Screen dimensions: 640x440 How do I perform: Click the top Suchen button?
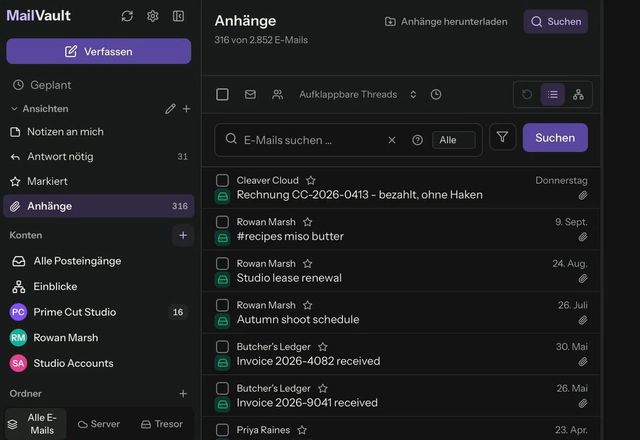point(556,22)
